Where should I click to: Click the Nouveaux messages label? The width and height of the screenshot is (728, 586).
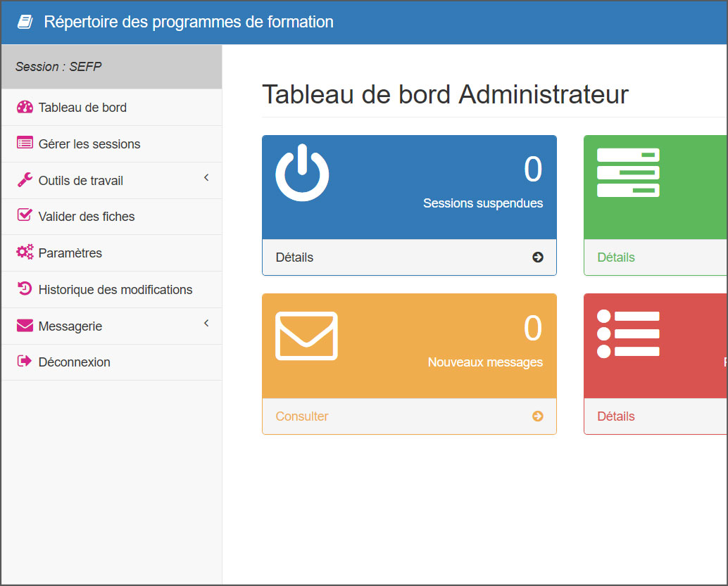[x=485, y=362]
